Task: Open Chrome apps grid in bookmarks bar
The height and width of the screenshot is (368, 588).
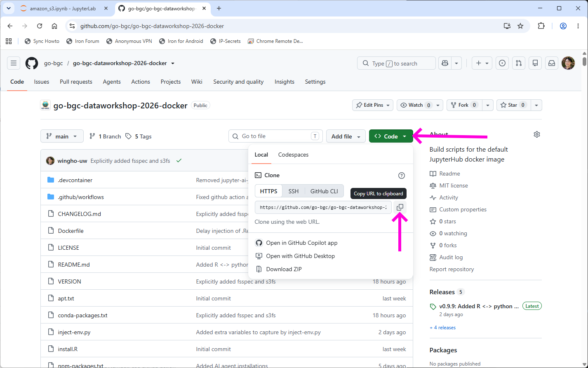Action: pyautogui.click(x=9, y=41)
